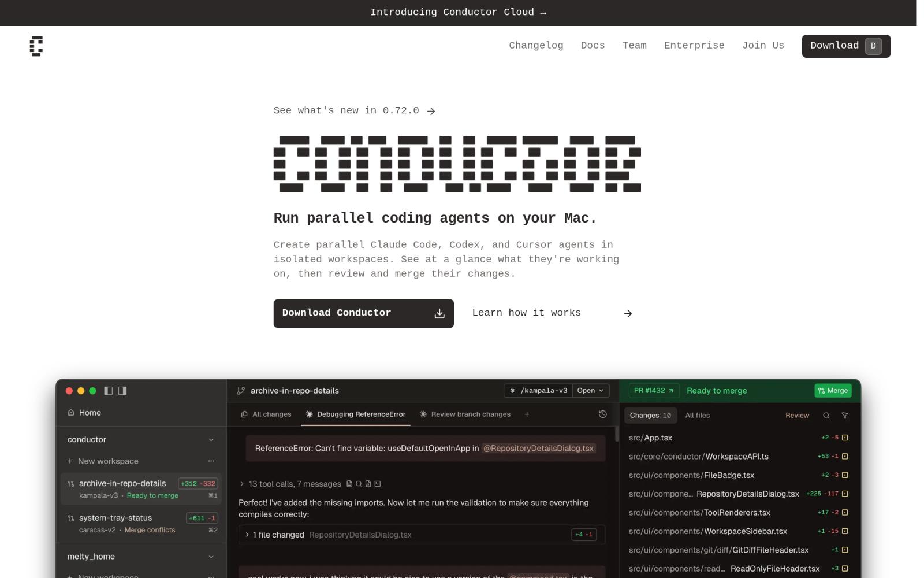Click the +312 -332 diff badge
The width and height of the screenshot is (924, 578).
pyautogui.click(x=198, y=484)
